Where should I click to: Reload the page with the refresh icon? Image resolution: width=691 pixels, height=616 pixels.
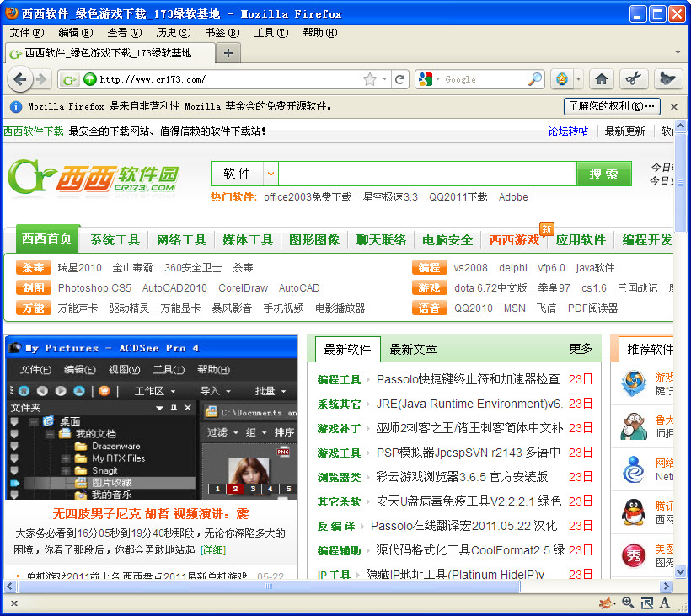click(x=400, y=79)
